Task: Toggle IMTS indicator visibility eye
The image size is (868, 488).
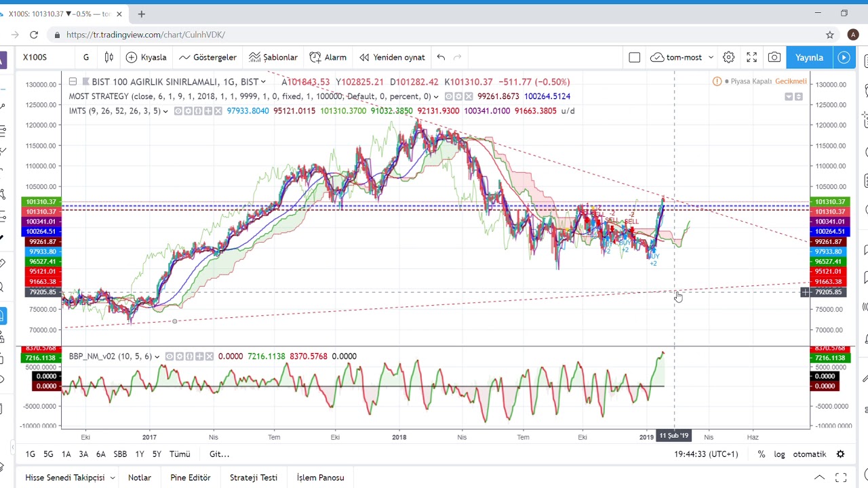Action: click(180, 111)
